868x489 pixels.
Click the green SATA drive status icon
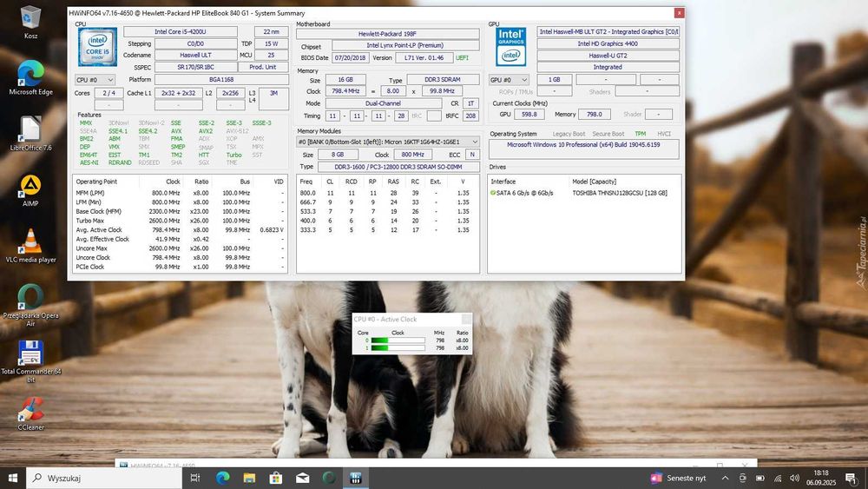pos(493,193)
